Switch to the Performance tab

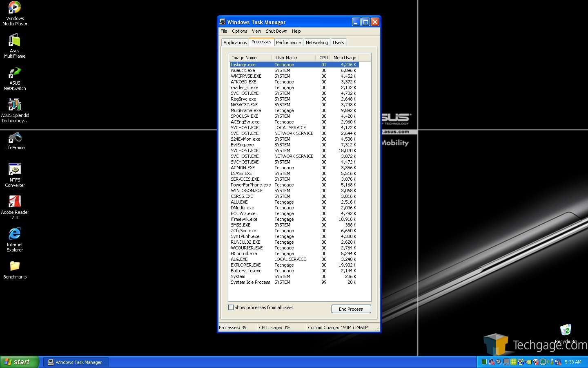point(288,43)
